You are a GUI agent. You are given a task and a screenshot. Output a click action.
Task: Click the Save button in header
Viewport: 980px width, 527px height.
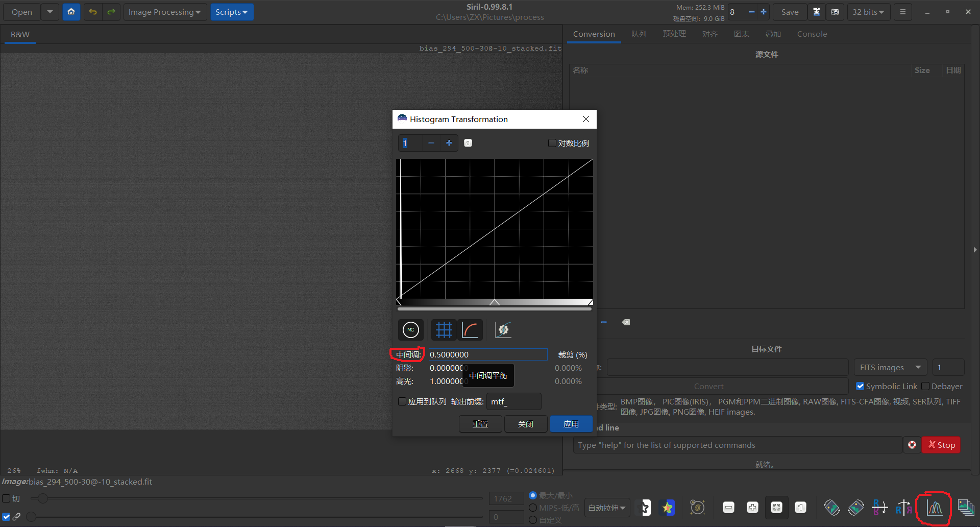pyautogui.click(x=790, y=12)
